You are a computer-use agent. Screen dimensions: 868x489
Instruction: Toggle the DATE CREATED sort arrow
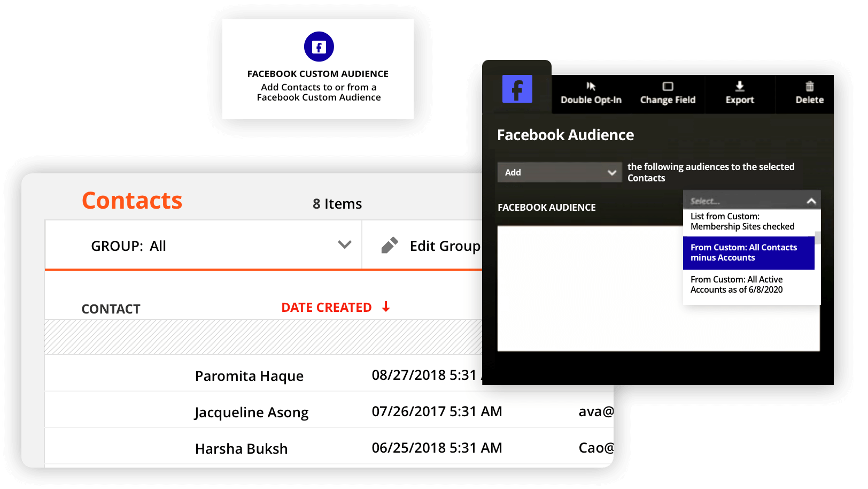coord(386,307)
